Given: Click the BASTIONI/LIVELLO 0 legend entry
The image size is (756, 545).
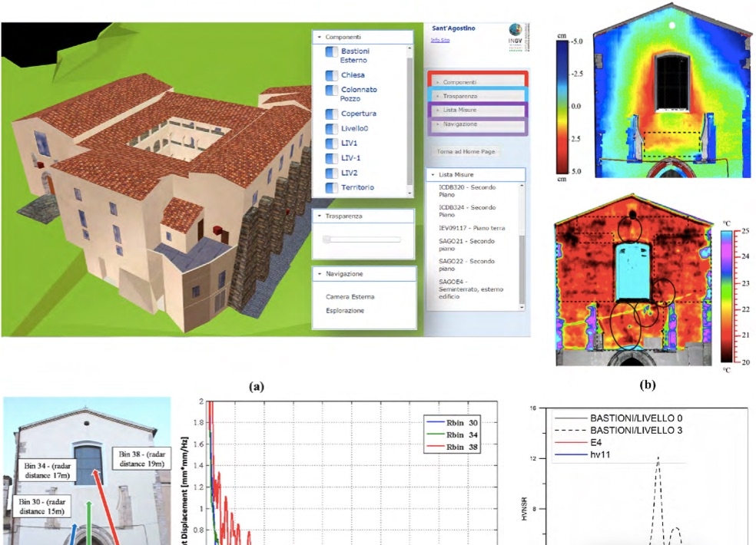Looking at the screenshot, I should [x=618, y=418].
